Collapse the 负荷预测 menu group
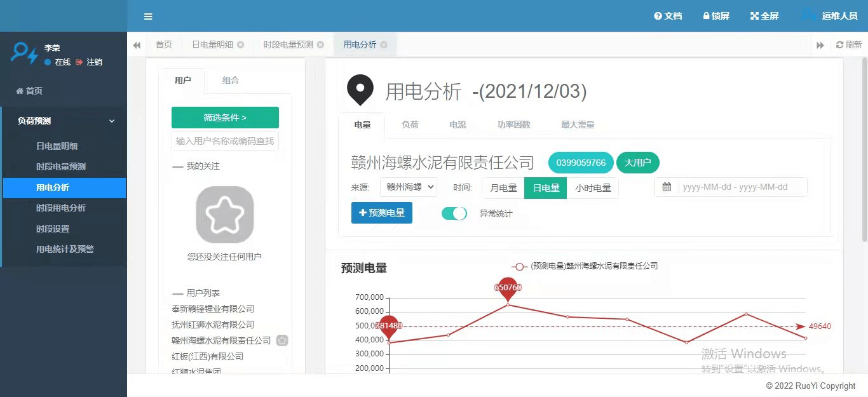This screenshot has height=397, width=868. tap(64, 121)
